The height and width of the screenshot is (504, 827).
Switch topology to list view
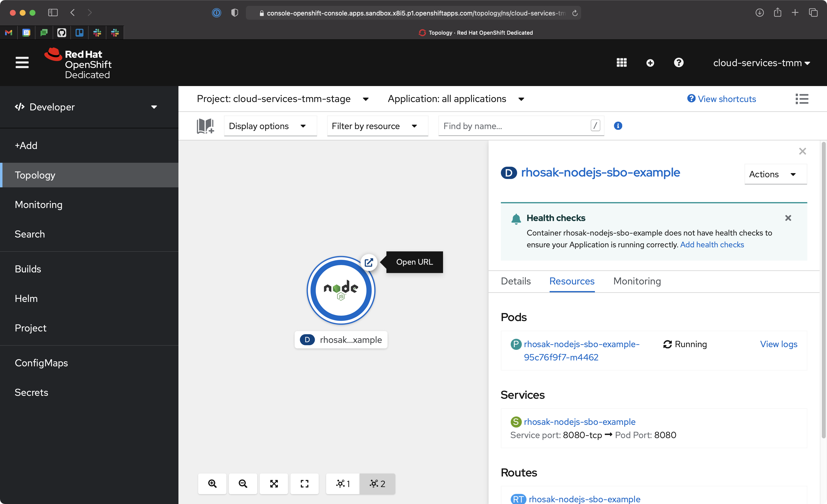pyautogui.click(x=802, y=99)
